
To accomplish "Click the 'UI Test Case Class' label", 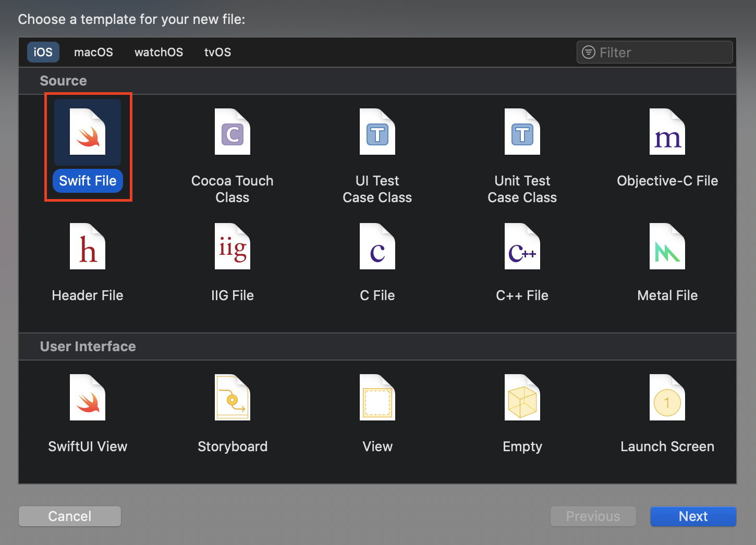I will (377, 189).
